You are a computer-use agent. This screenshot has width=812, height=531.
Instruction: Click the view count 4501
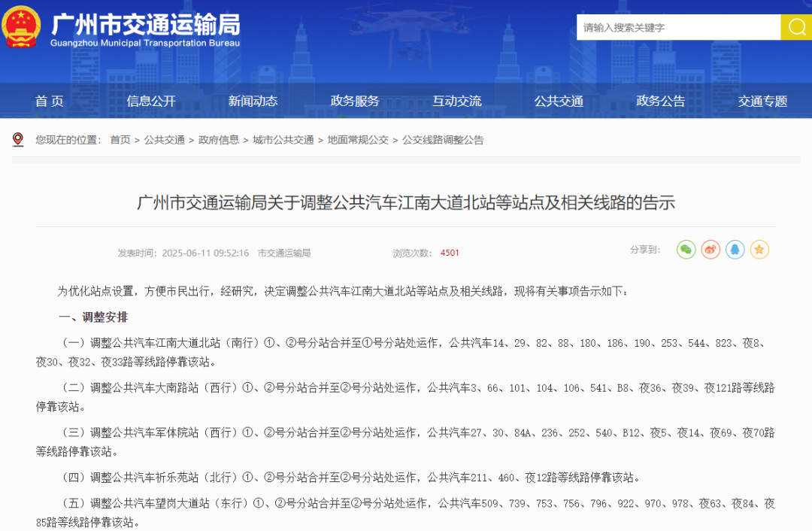(450, 253)
